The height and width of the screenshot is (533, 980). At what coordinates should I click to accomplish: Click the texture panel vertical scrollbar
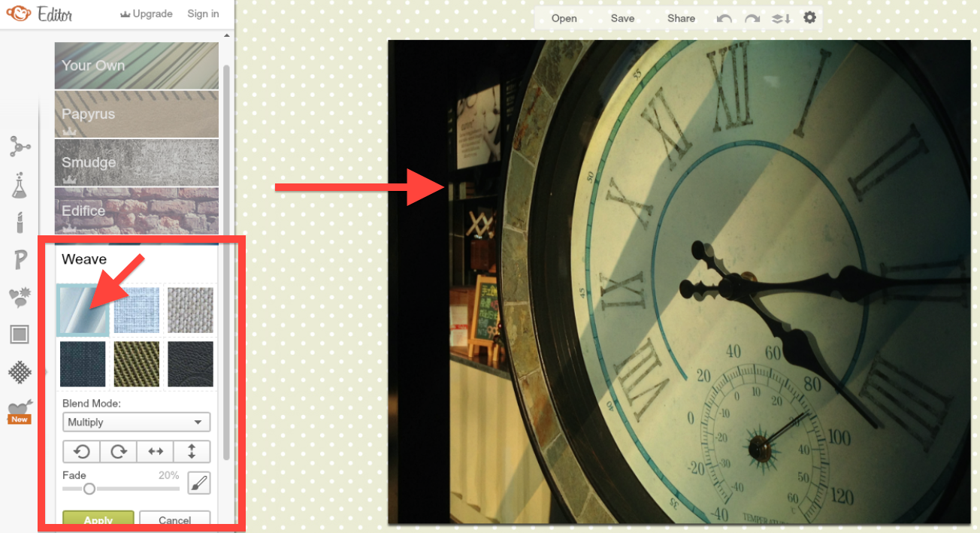(226, 263)
